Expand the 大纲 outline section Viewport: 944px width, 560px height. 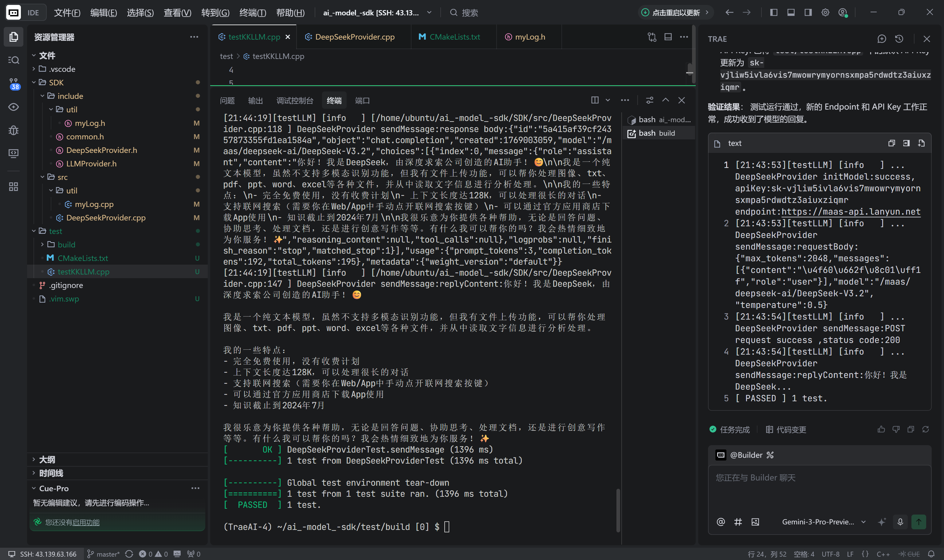pyautogui.click(x=47, y=459)
